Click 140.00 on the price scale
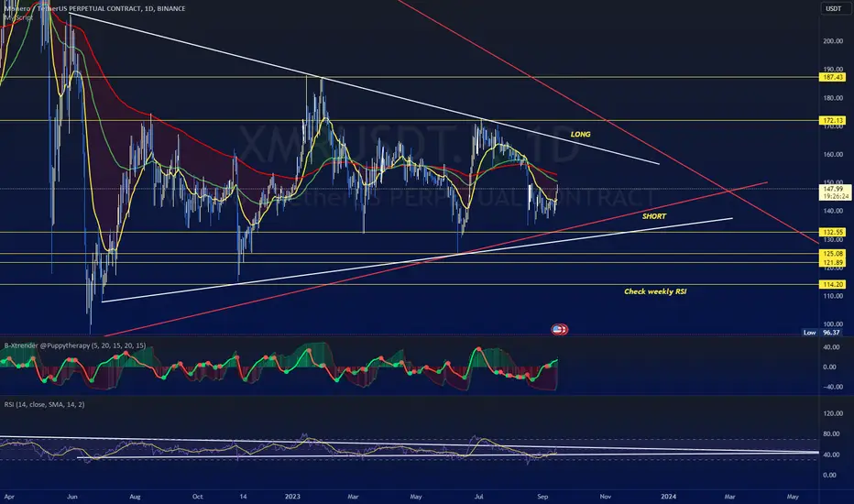The image size is (854, 504). click(833, 211)
